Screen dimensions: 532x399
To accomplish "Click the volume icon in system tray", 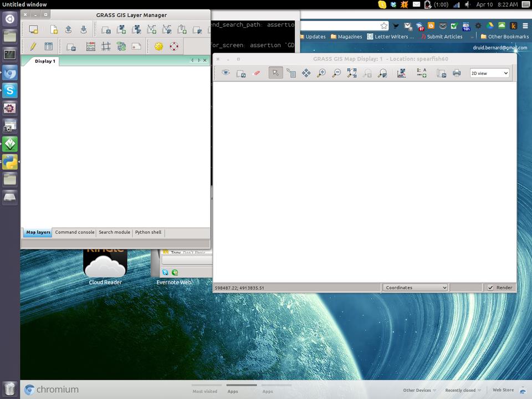I will [468, 4].
